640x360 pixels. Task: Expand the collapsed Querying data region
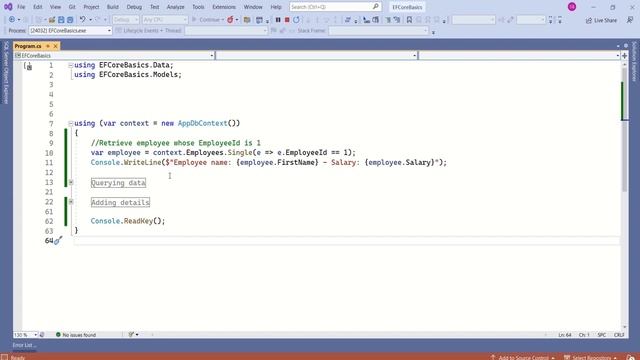tap(71, 182)
